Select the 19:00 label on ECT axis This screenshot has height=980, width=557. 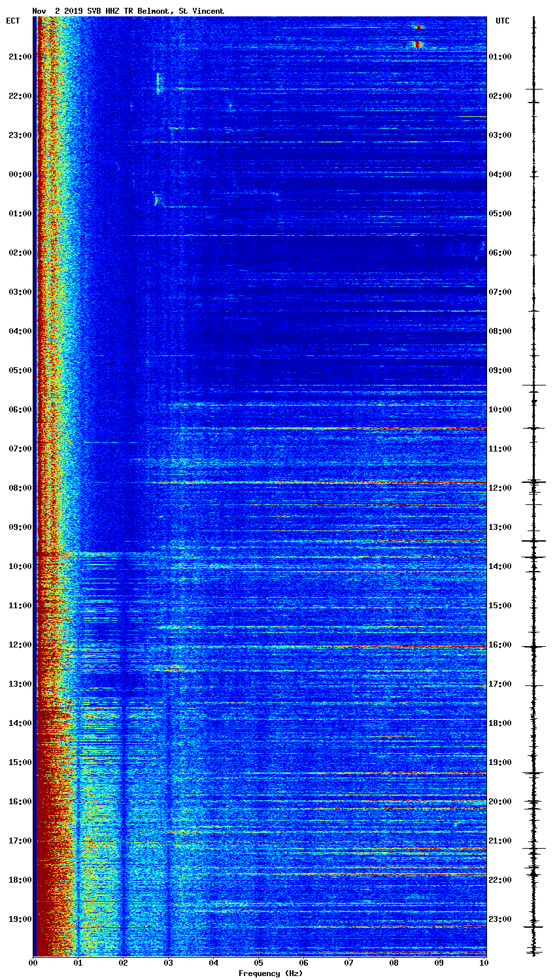pyautogui.click(x=20, y=919)
